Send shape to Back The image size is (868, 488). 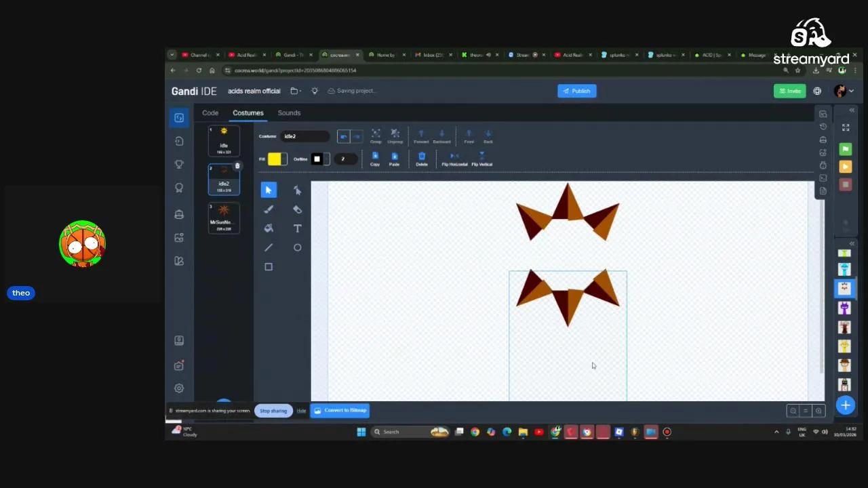tap(488, 136)
